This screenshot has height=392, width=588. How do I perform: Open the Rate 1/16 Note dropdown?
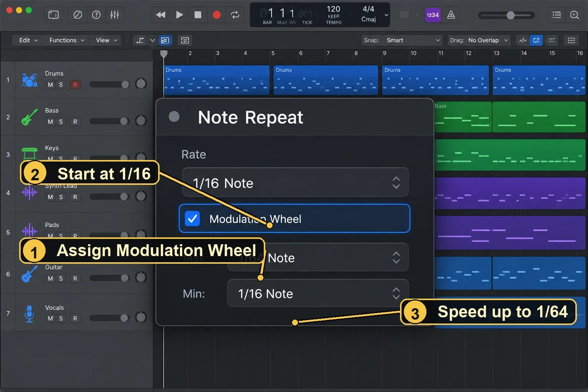click(295, 183)
